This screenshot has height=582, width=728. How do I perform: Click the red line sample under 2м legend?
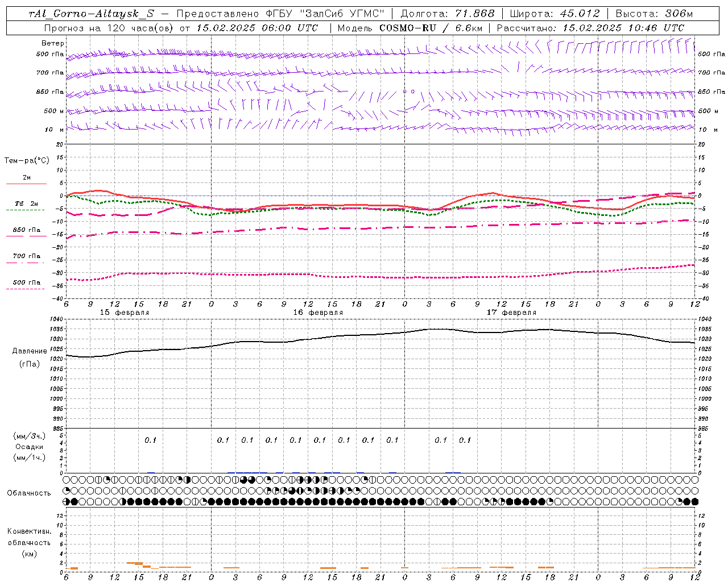coord(26,184)
